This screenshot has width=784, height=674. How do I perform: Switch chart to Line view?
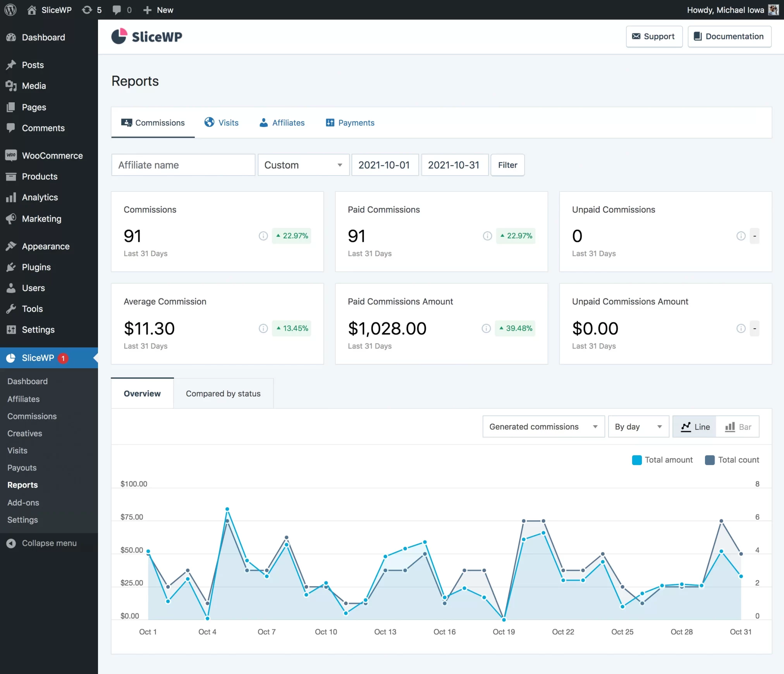pyautogui.click(x=695, y=426)
